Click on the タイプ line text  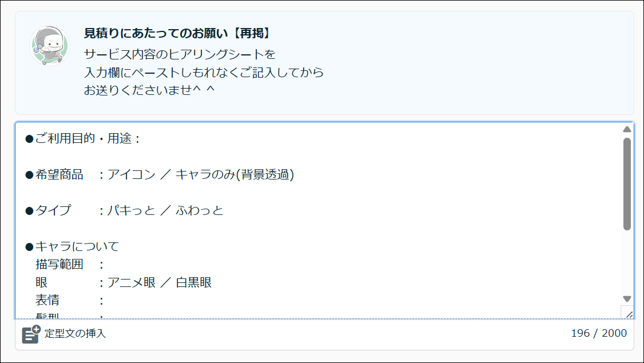click(x=125, y=210)
